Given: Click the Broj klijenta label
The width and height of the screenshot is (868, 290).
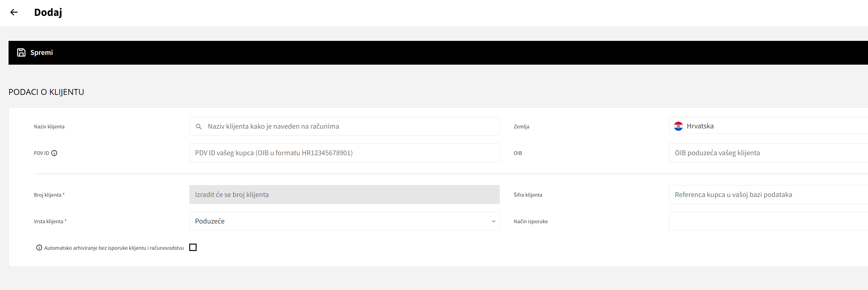Looking at the screenshot, I should coord(49,195).
